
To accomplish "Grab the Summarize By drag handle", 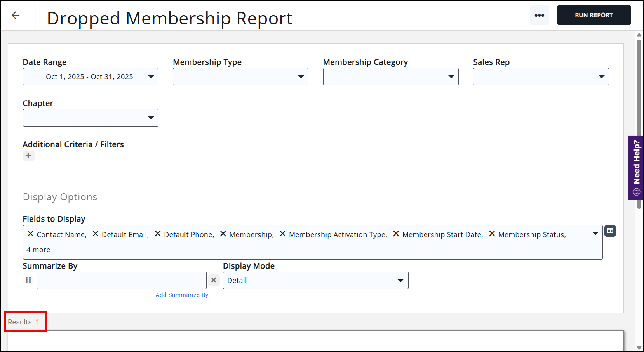I will (x=28, y=280).
